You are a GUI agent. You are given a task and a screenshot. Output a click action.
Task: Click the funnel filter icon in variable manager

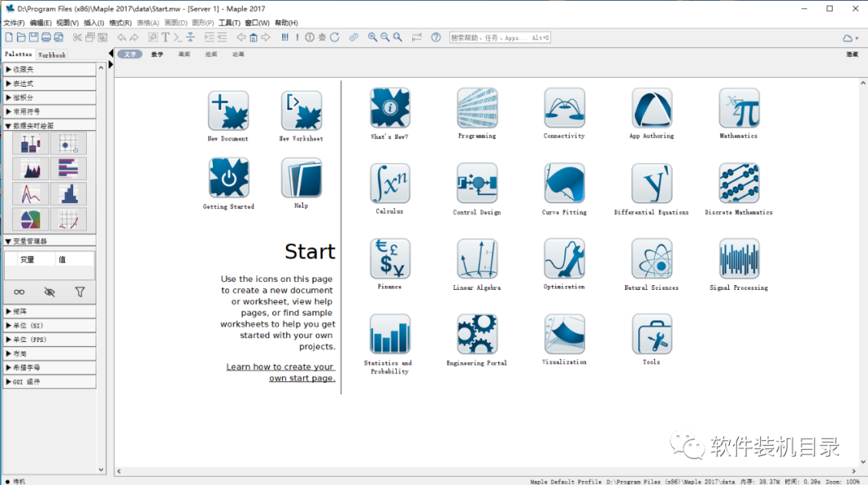pos(80,292)
